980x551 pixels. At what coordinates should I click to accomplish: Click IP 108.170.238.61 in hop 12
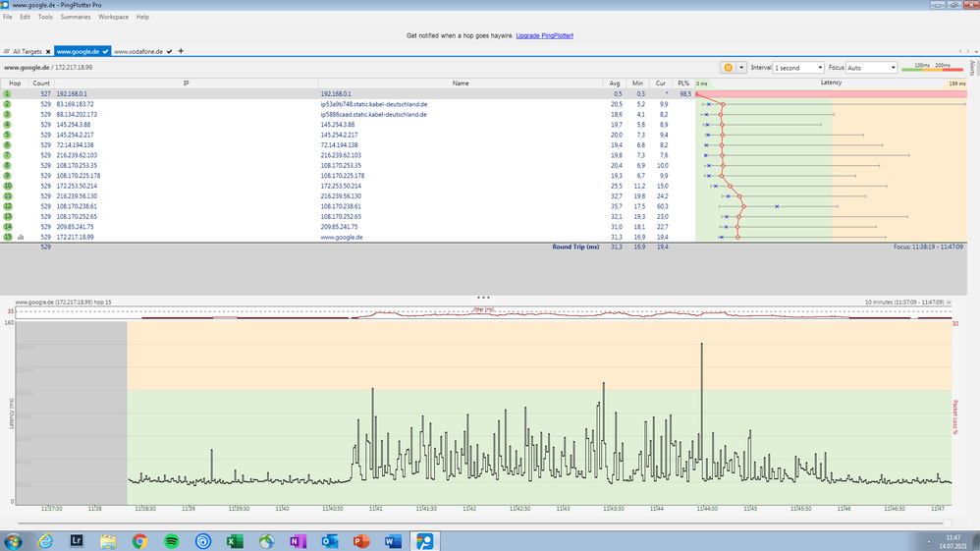tap(77, 206)
